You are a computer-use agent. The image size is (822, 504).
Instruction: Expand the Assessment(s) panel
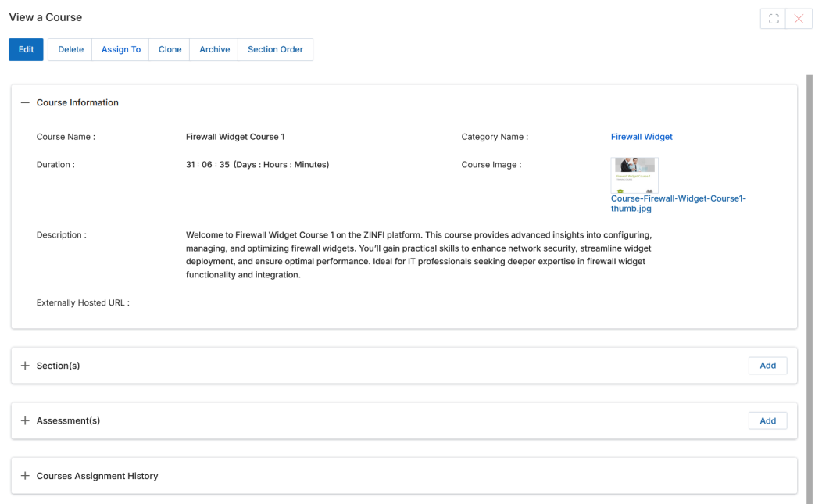pos(25,420)
